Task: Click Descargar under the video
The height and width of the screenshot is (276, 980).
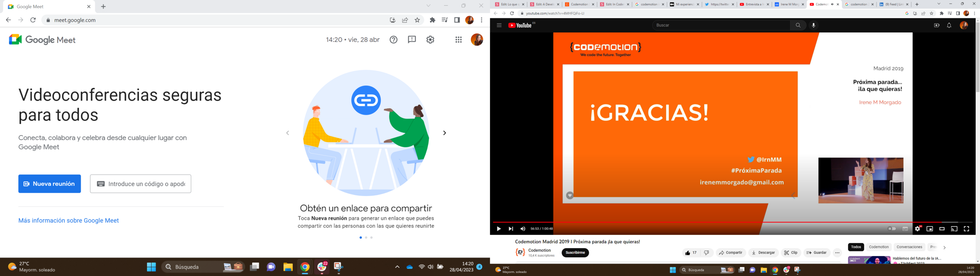Action: coord(763,253)
